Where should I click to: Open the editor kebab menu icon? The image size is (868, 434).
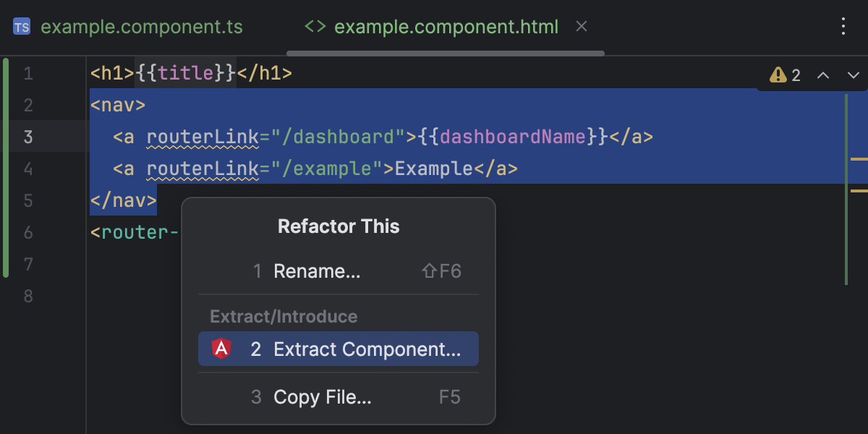[843, 26]
